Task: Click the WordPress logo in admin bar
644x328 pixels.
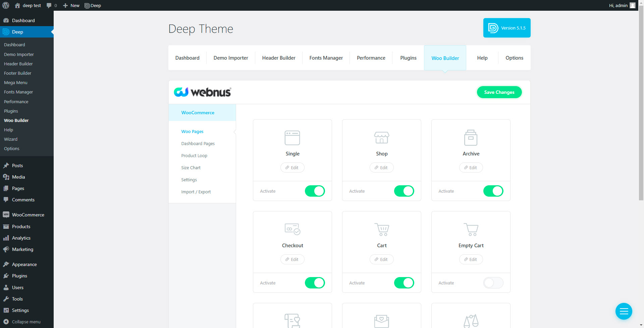Action: coord(6,5)
